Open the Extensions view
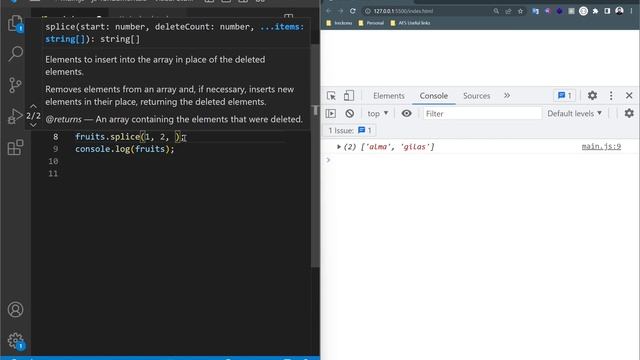 [15, 147]
